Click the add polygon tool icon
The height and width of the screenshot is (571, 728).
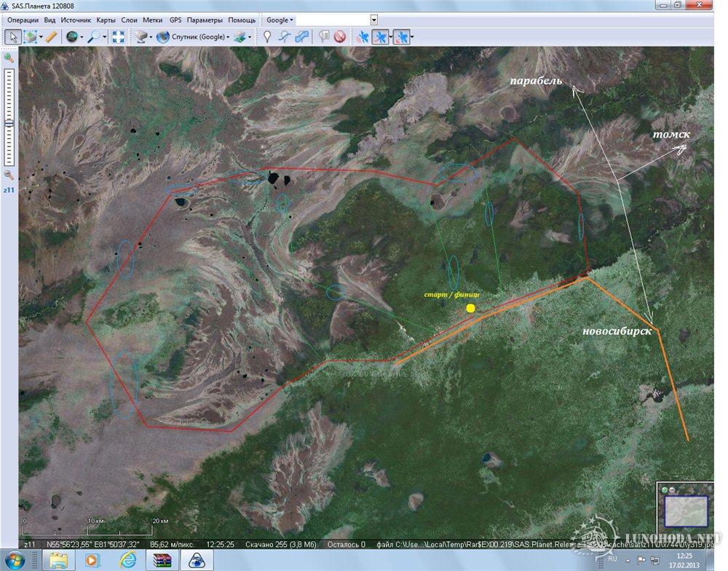301,36
